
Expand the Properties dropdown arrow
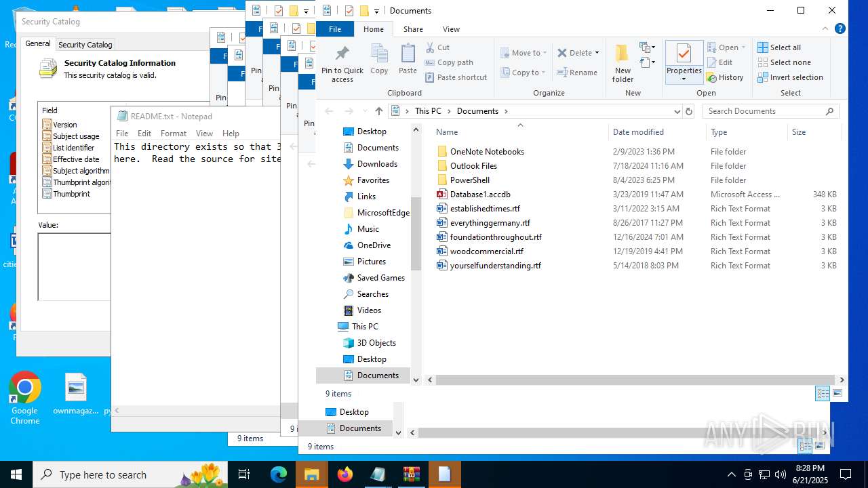point(684,79)
